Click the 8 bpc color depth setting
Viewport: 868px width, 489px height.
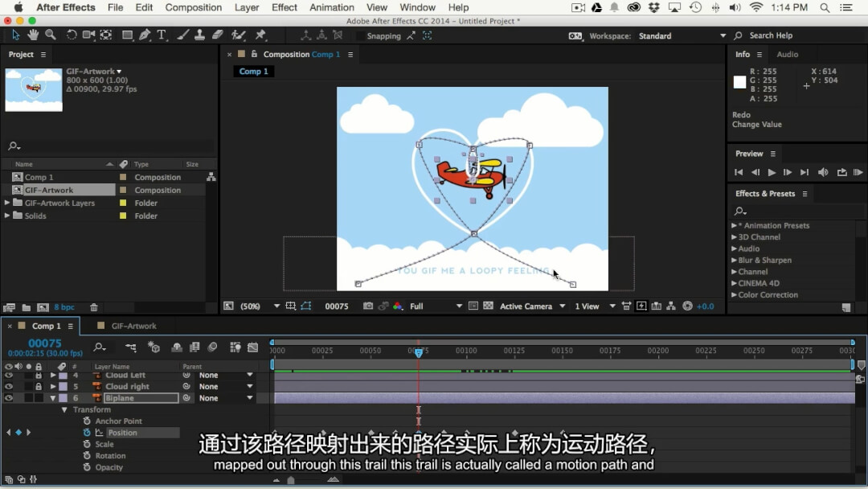(64, 307)
